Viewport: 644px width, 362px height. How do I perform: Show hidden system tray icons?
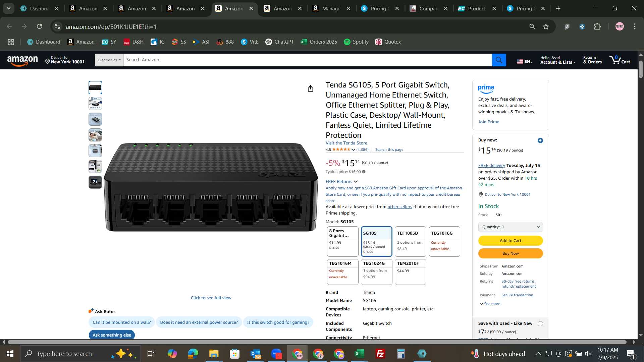(x=538, y=354)
